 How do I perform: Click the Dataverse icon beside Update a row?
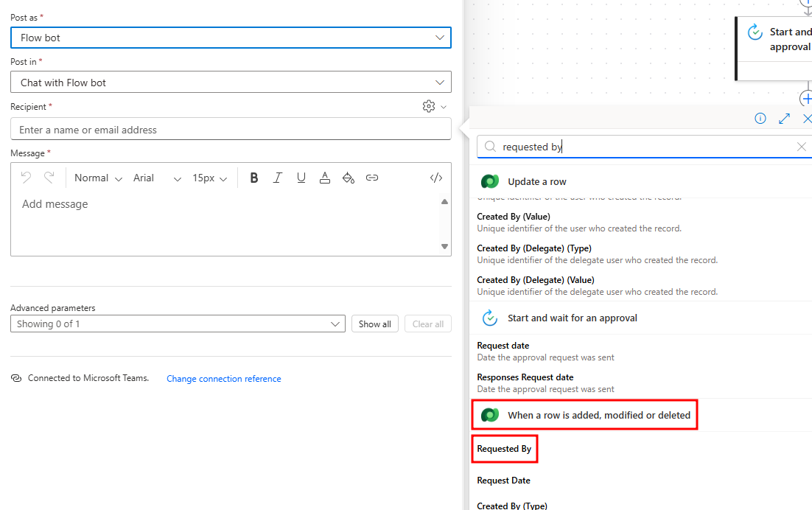[490, 181]
